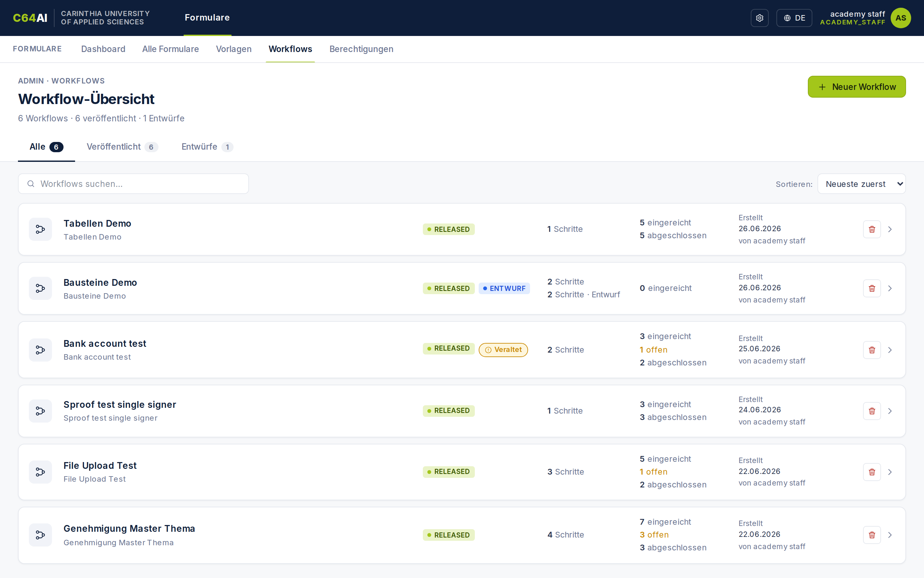Select the Workflows tab

tap(290, 49)
